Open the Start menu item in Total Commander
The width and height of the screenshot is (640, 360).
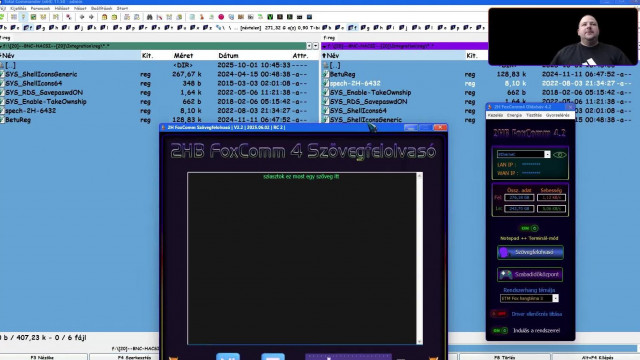tap(122, 8)
